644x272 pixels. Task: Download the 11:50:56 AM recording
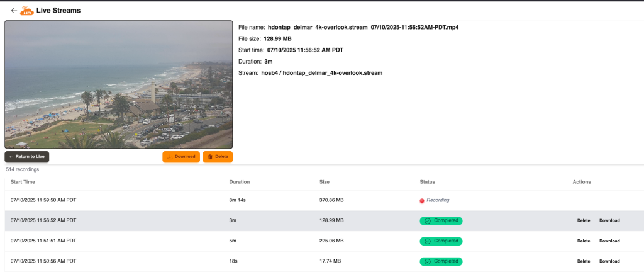(x=609, y=261)
